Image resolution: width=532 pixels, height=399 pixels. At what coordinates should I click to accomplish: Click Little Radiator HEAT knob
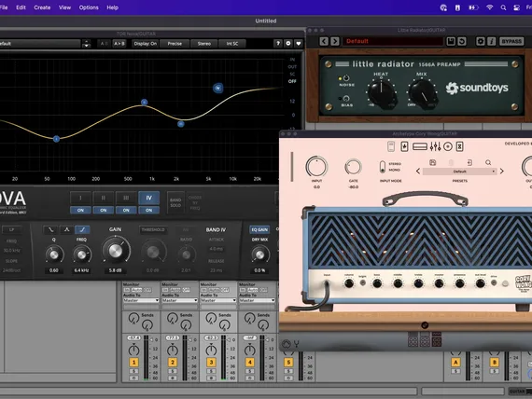(x=382, y=92)
